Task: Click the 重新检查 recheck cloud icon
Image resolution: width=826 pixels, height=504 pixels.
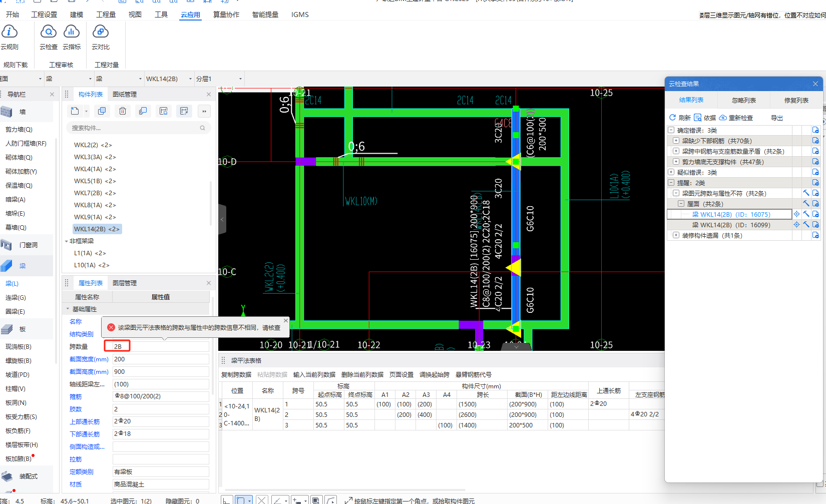Action: 723,118
